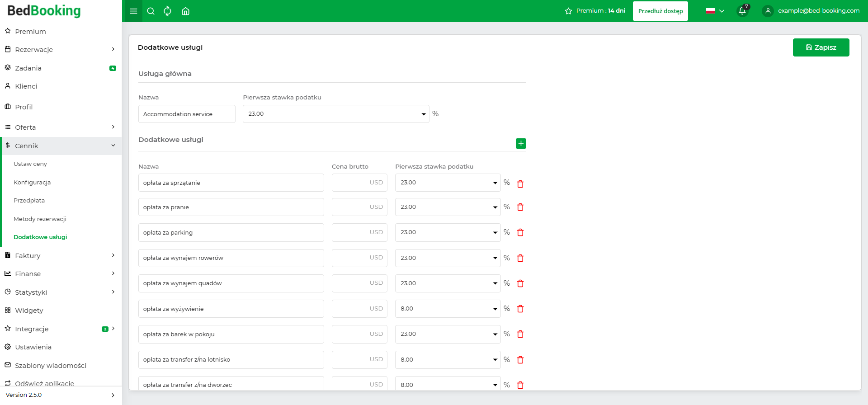Viewport: 868px width, 405px height.
Task: Expand the Oferta sidebar menu
Action: pyautogui.click(x=61, y=127)
